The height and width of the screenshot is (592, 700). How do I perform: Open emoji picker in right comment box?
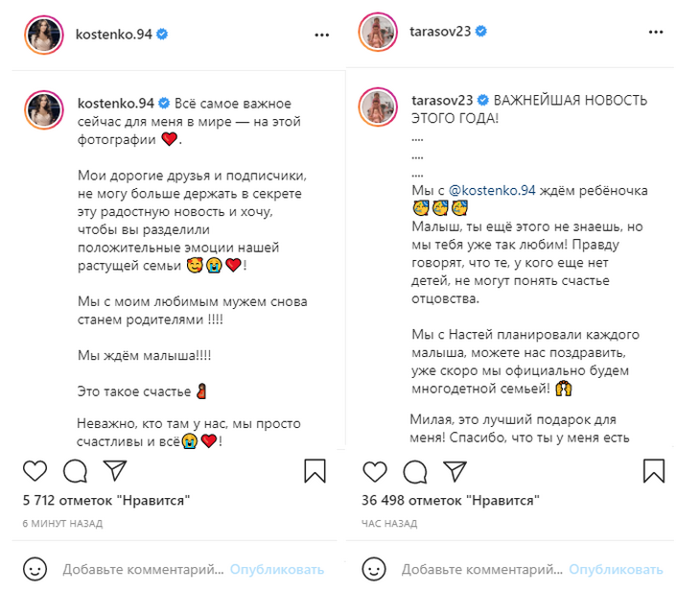pos(375,569)
